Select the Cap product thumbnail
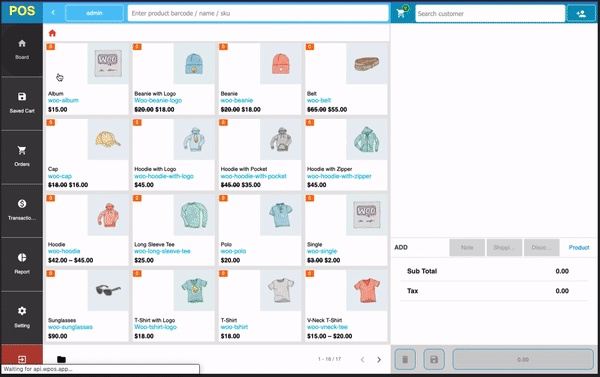Image resolution: width=600 pixels, height=377 pixels. [x=108, y=139]
